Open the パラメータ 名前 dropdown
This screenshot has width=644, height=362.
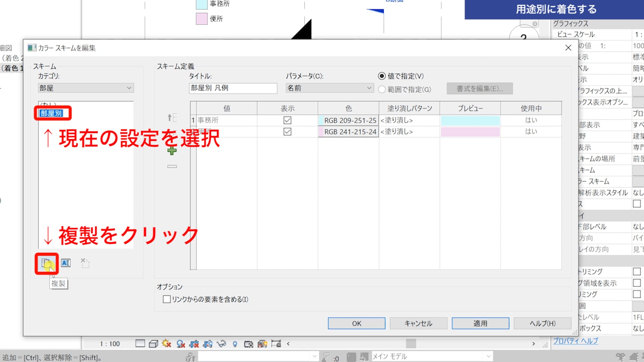click(329, 88)
